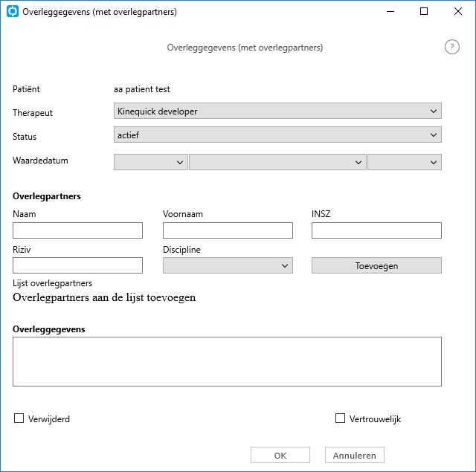Click the Toevoegen button

(376, 265)
